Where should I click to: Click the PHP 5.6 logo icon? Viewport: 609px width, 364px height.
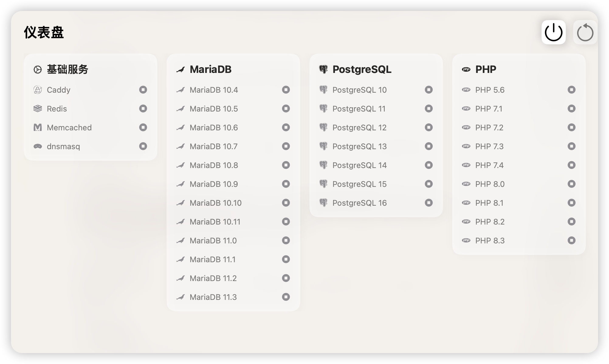pyautogui.click(x=466, y=90)
